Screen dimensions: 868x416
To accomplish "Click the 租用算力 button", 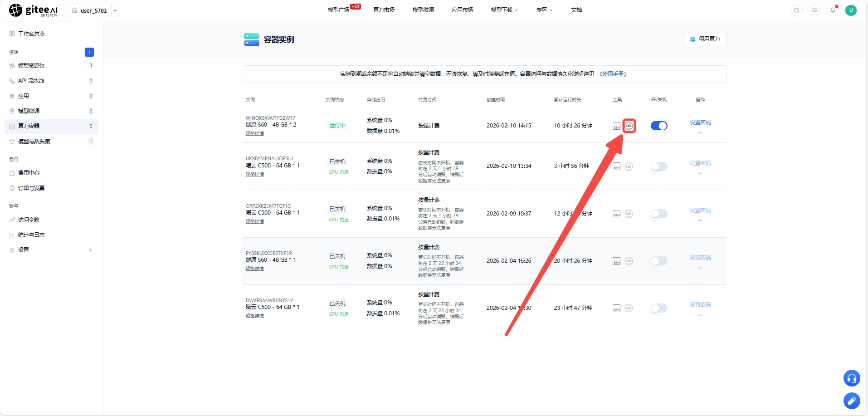I will [704, 39].
